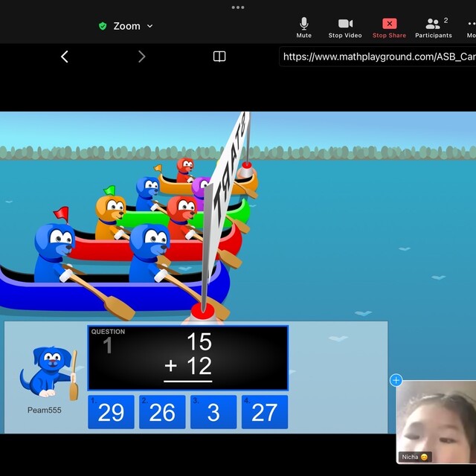476x476 pixels.
Task: Open the bookmarks book icon
Action: click(x=219, y=57)
